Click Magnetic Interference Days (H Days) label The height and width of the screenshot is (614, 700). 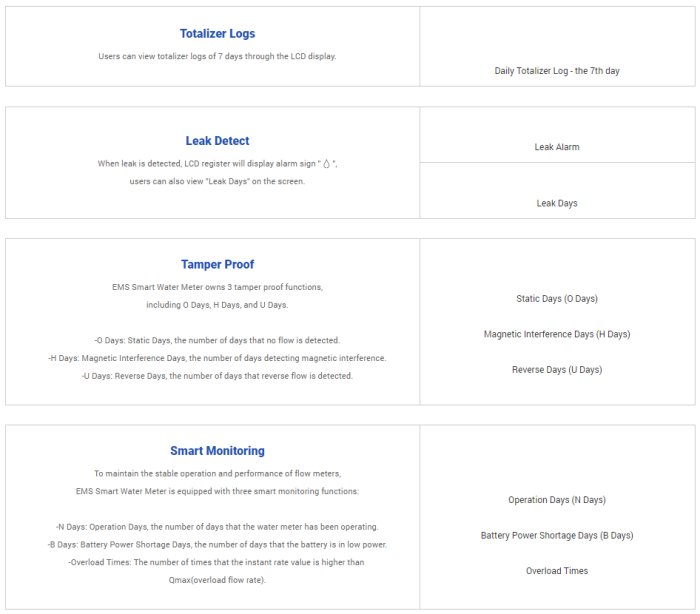pos(557,334)
